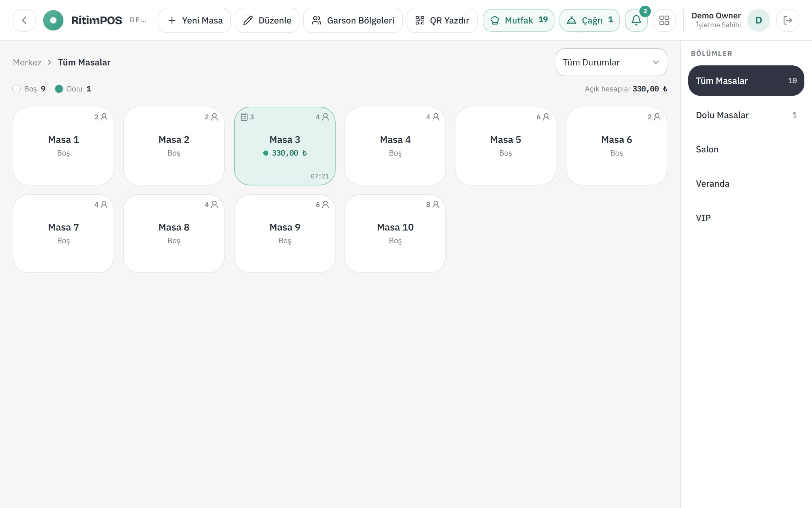The image size is (812, 508).
Task: Add a table with Yeni Masa
Action: point(195,20)
